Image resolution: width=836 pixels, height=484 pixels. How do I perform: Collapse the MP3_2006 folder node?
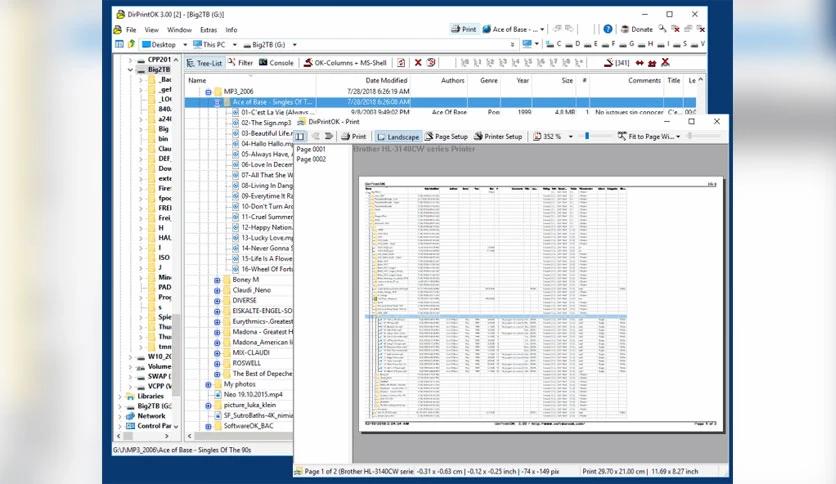click(x=208, y=92)
